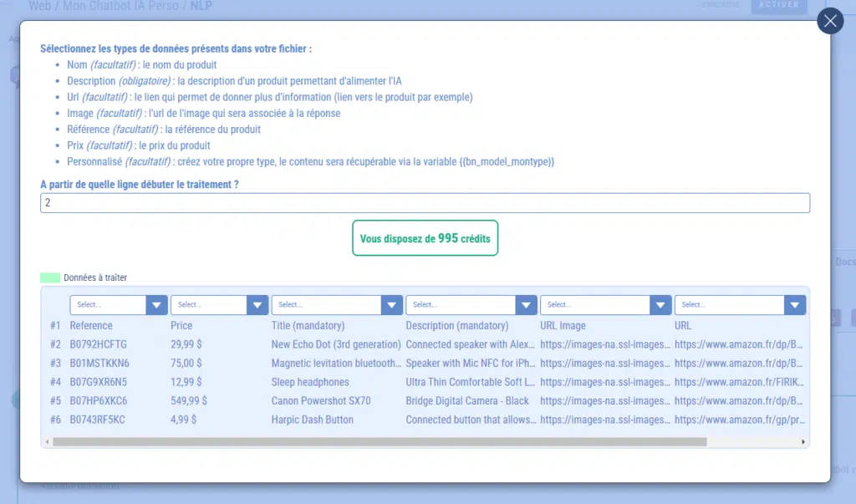The width and height of the screenshot is (856, 504).
Task: Select the B0792HCFTG reference cell
Action: pos(98,344)
